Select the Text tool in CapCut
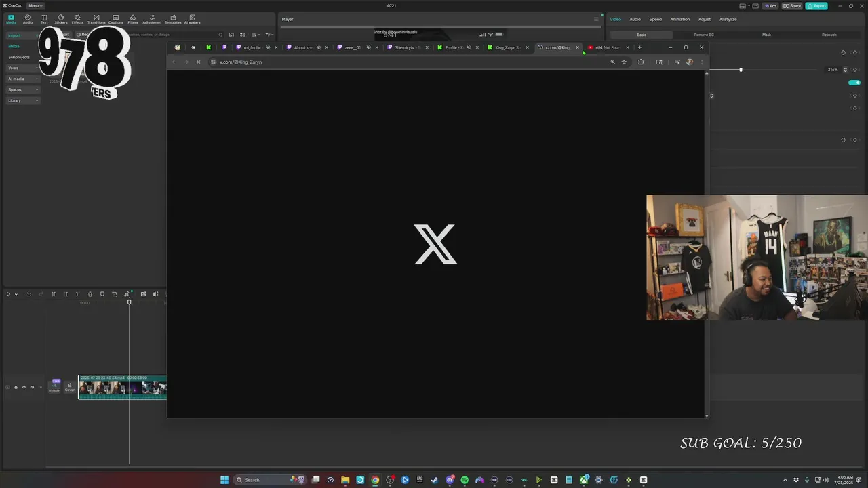Image resolution: width=868 pixels, height=488 pixels. tap(44, 19)
